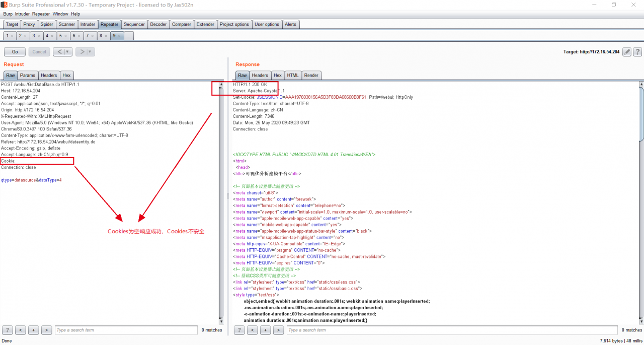Go back in Repeater history

pyautogui.click(x=59, y=52)
